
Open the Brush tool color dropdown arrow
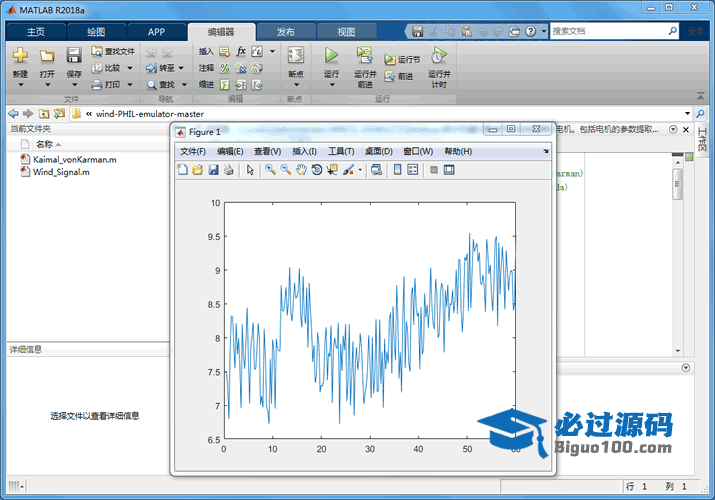point(360,171)
